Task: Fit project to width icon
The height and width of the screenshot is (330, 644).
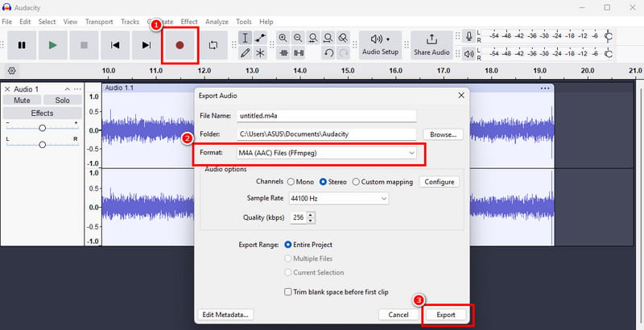Action: tap(328, 38)
